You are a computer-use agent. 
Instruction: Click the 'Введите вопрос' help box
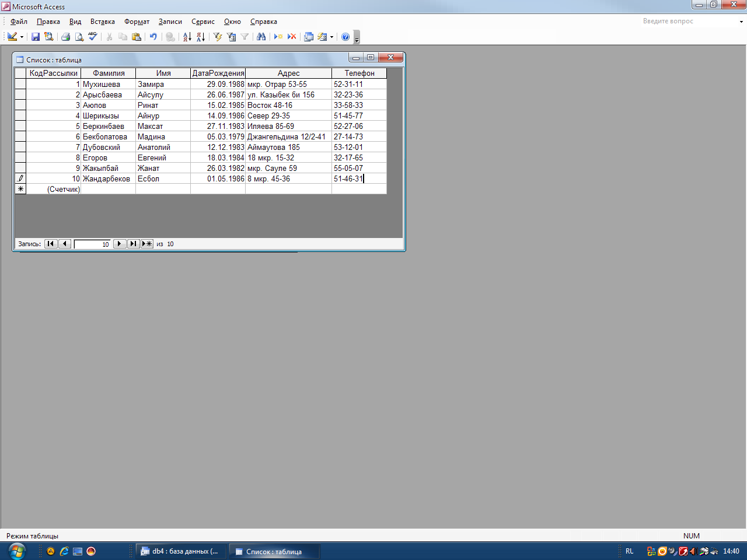[x=689, y=21]
